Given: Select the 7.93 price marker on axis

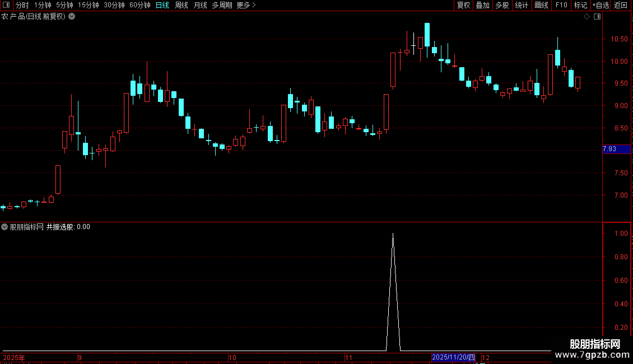Looking at the screenshot, I should click(x=616, y=149).
